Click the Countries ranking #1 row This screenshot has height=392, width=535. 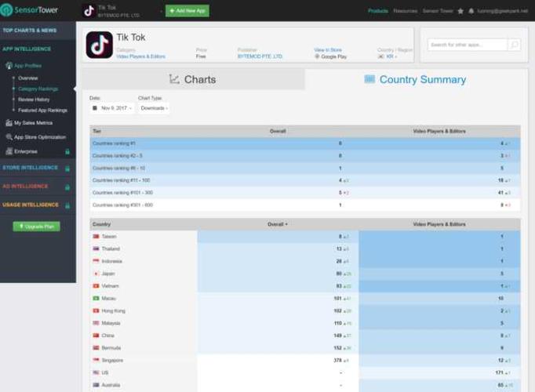[305, 143]
